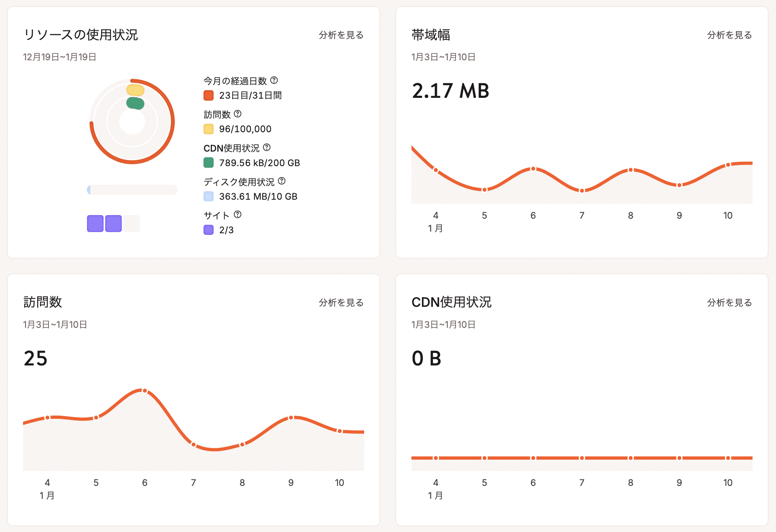The image size is (776, 532).
Task: Click 訪問数 chart data point for day 5
Action: [96, 418]
